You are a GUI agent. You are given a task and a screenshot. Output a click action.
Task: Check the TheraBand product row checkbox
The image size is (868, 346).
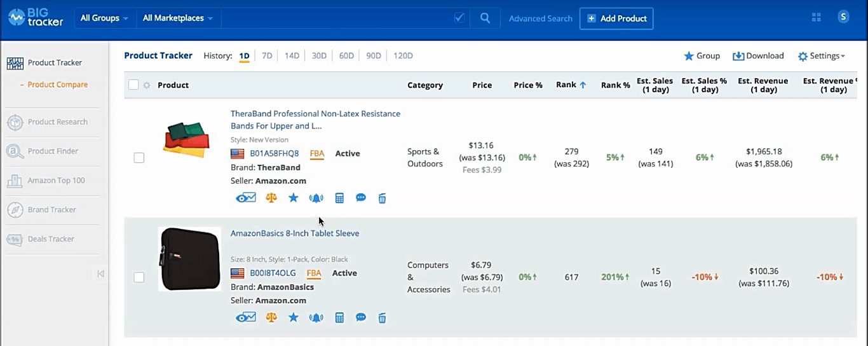(x=139, y=158)
